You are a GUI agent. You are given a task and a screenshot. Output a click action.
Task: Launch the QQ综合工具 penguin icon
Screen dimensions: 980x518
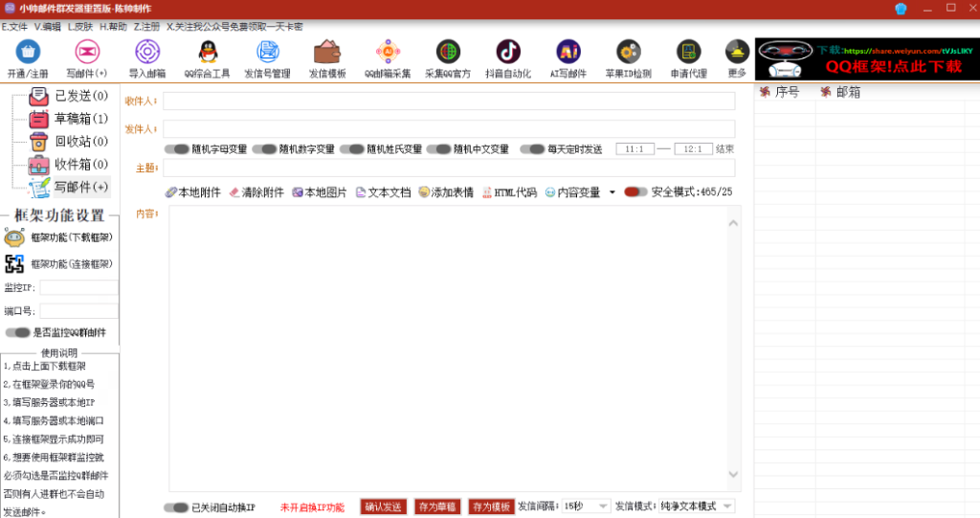coord(208,52)
